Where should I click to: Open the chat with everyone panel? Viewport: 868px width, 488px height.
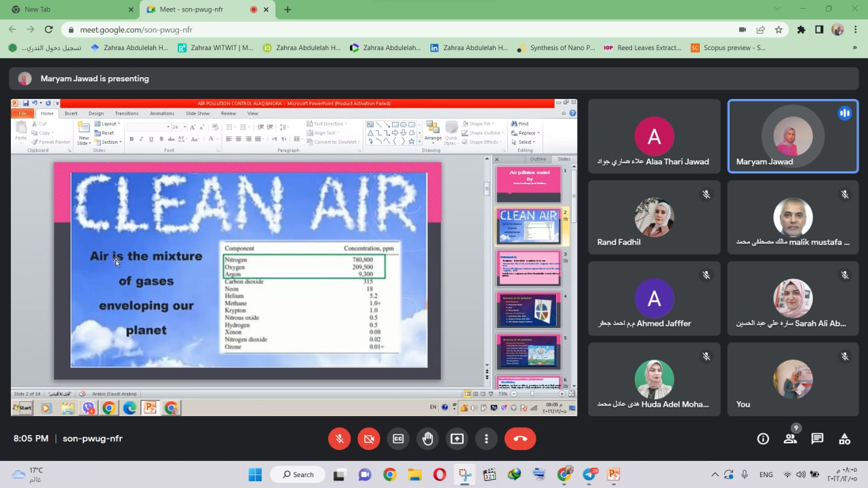tap(817, 439)
